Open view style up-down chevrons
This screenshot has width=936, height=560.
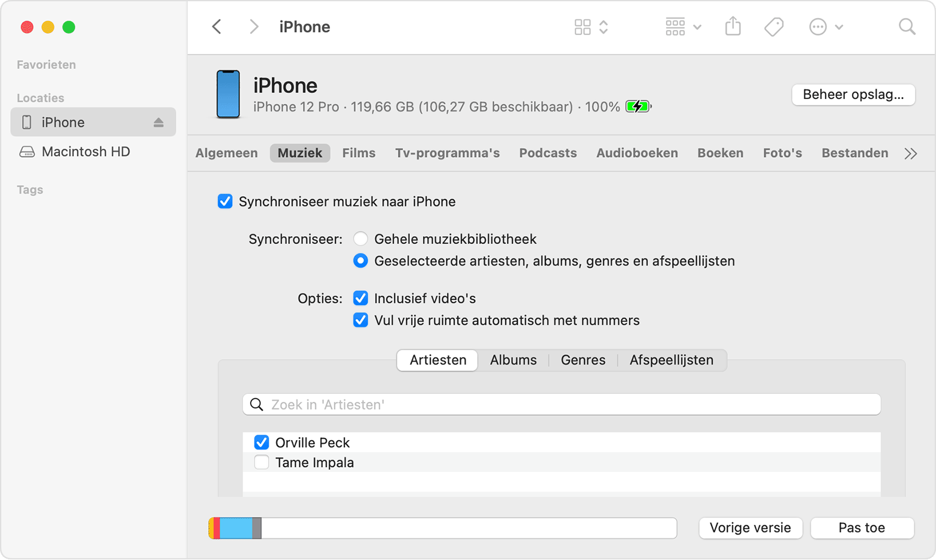pyautogui.click(x=604, y=27)
